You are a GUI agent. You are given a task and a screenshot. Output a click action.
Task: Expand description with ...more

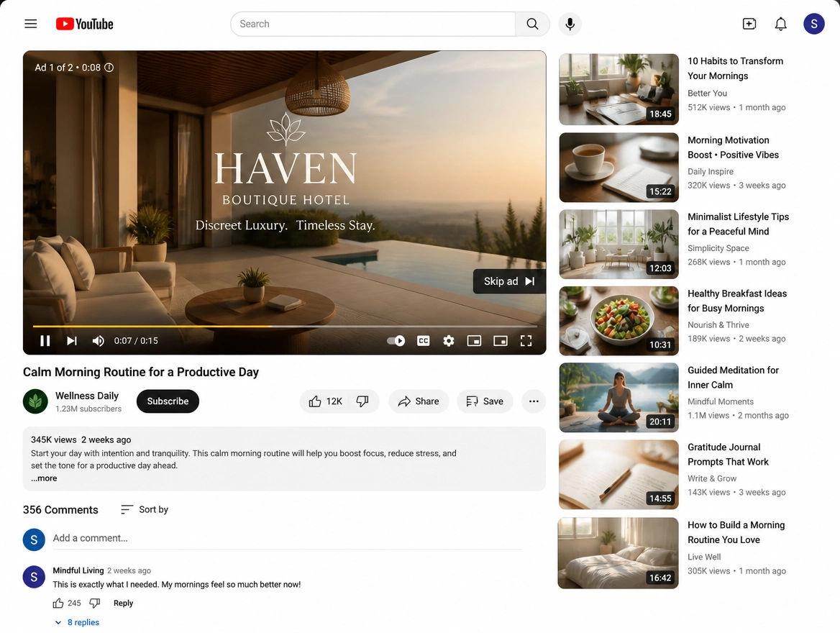(44, 478)
